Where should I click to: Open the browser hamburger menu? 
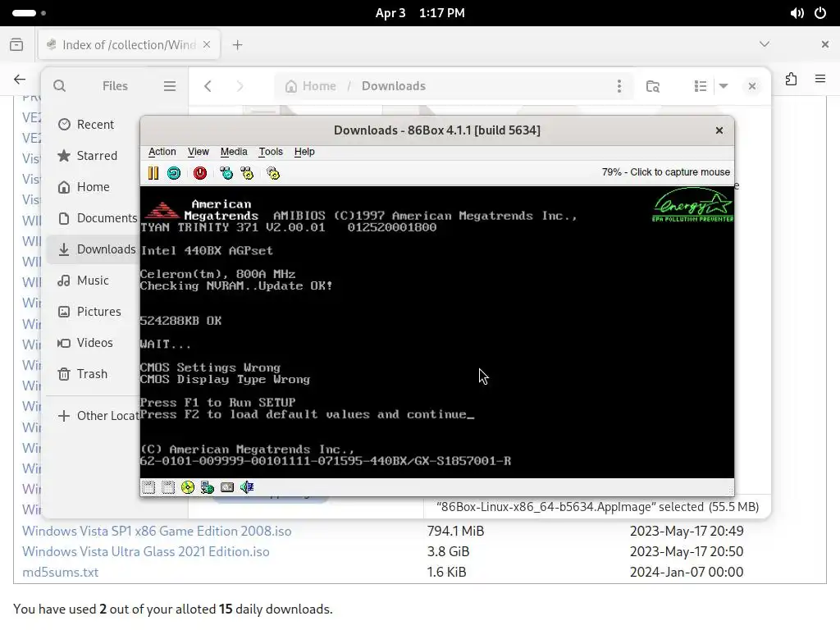[820, 80]
